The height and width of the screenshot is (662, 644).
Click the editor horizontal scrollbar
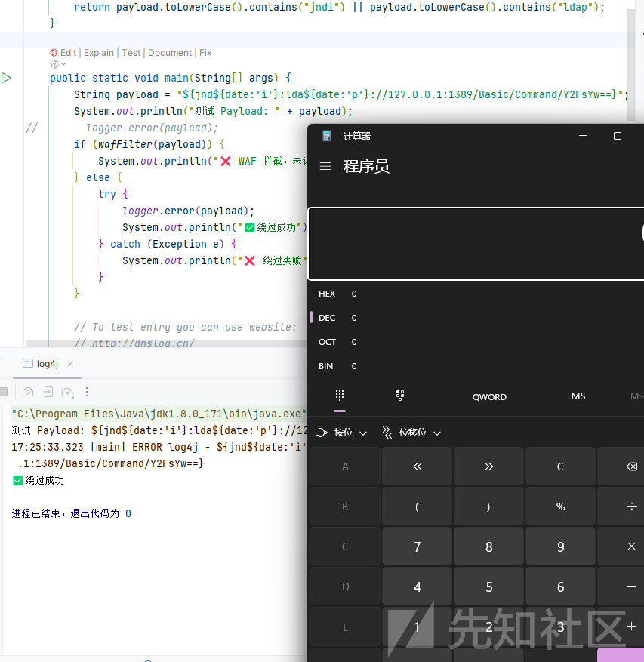pos(166,343)
